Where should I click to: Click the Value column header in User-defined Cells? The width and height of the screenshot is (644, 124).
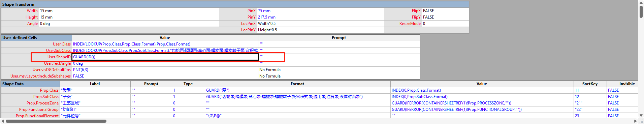(165, 38)
